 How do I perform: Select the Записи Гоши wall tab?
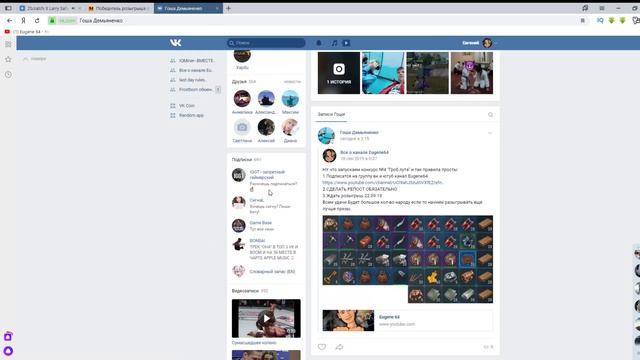pyautogui.click(x=331, y=114)
